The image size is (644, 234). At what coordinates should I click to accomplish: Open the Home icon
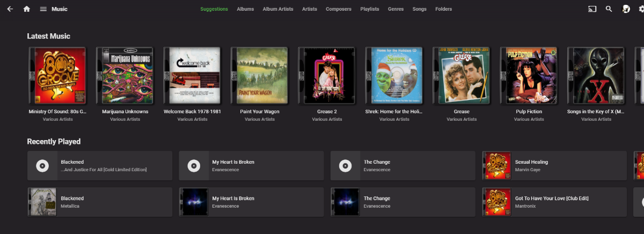pyautogui.click(x=27, y=9)
